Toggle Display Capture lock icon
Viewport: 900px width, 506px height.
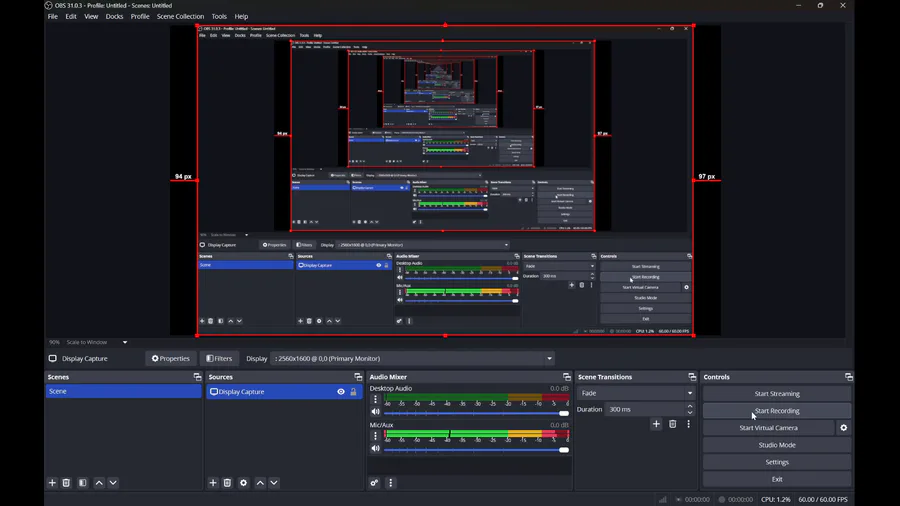pyautogui.click(x=354, y=392)
